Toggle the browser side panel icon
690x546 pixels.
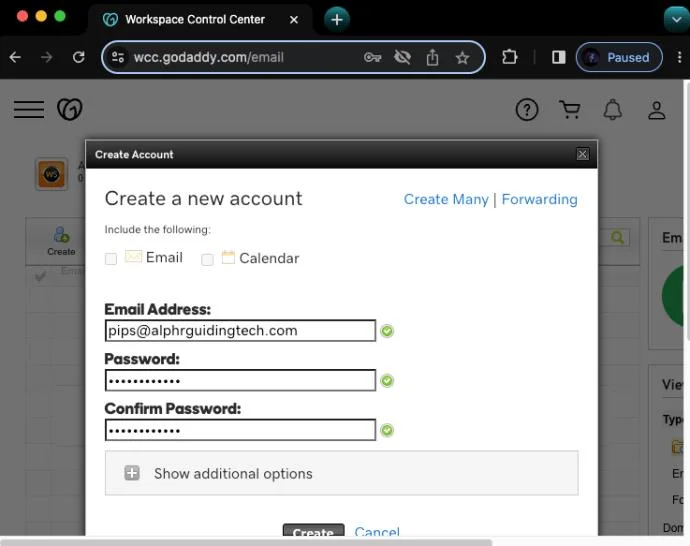(x=558, y=57)
